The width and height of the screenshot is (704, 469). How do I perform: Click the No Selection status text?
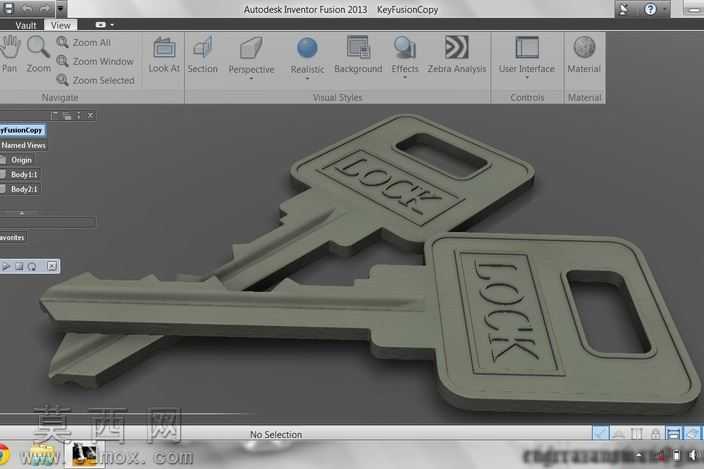point(276,434)
